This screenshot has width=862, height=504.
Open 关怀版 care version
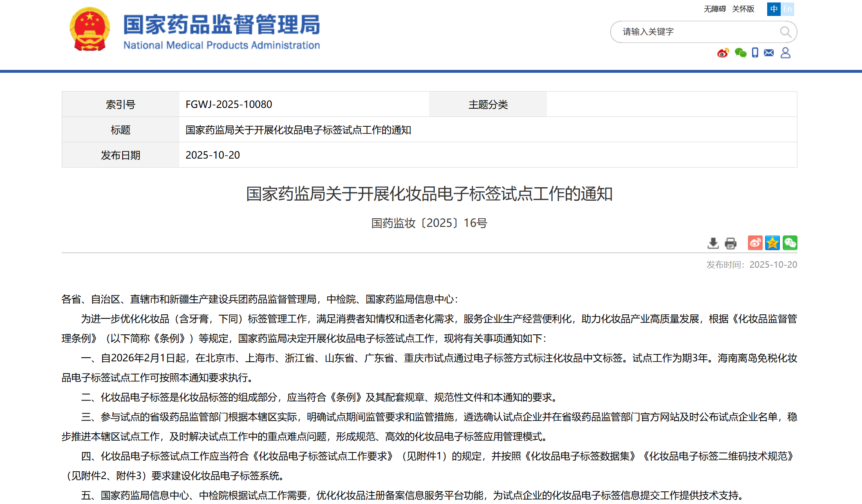click(x=743, y=9)
